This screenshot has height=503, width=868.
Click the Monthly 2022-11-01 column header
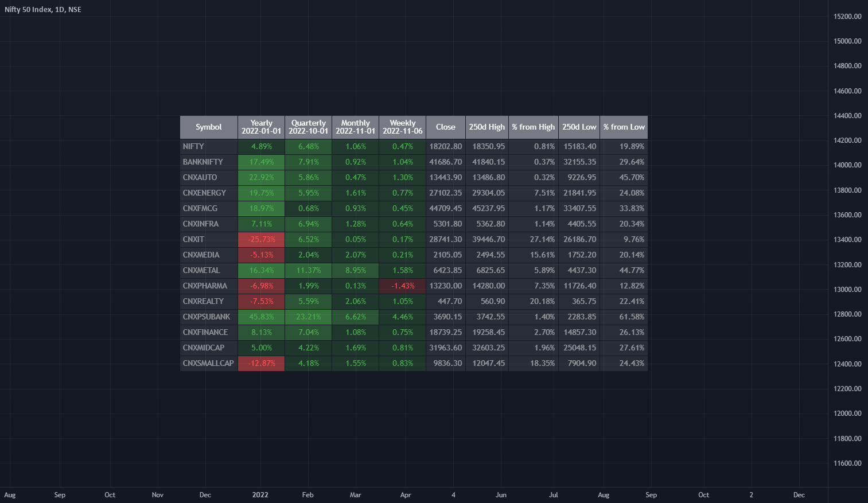[x=356, y=127]
